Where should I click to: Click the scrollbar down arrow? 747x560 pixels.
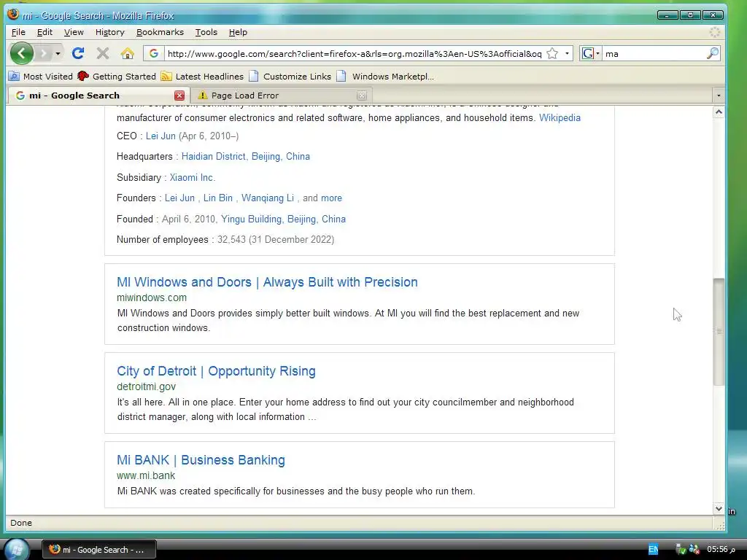click(719, 508)
